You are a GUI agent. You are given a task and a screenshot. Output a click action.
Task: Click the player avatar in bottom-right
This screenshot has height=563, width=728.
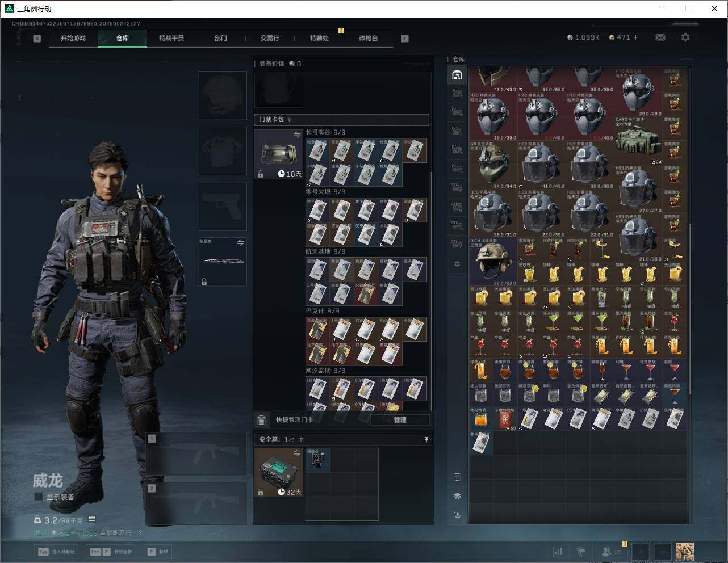pos(684,552)
